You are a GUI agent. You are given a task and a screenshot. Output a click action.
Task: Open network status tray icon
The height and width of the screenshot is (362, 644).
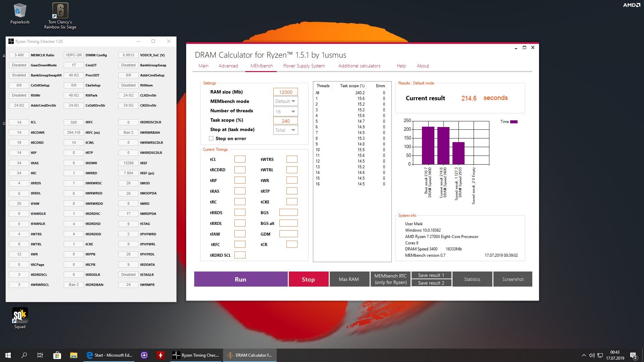pos(600,355)
